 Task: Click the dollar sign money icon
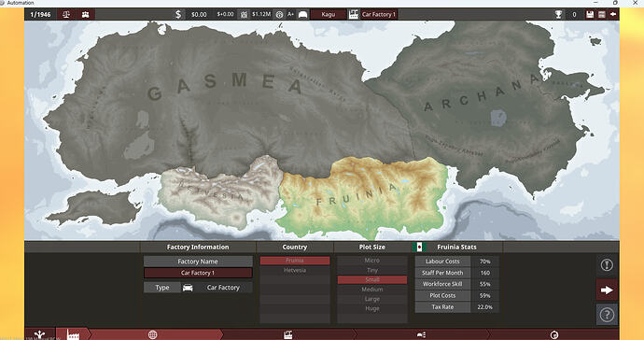coord(178,14)
